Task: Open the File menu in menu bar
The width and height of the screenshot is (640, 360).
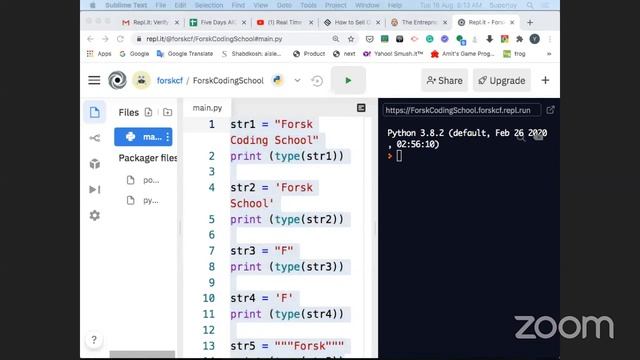Action: (161, 5)
